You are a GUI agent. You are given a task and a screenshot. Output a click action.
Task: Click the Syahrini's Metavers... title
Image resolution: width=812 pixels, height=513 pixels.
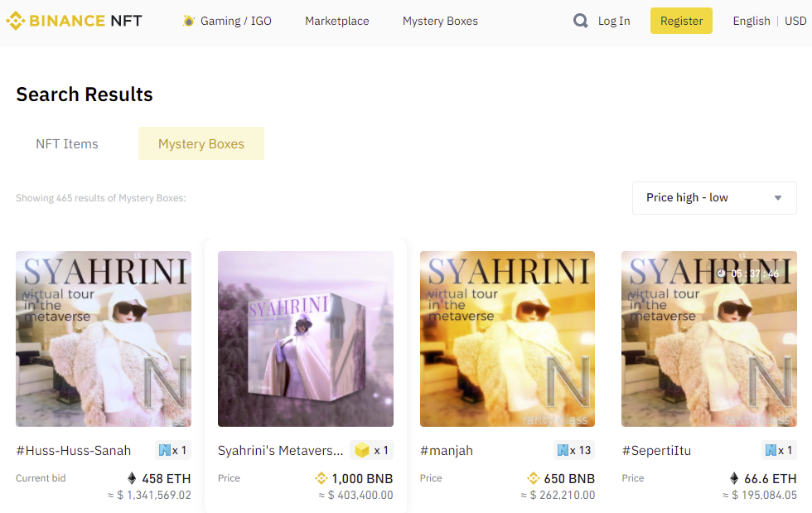click(x=280, y=450)
